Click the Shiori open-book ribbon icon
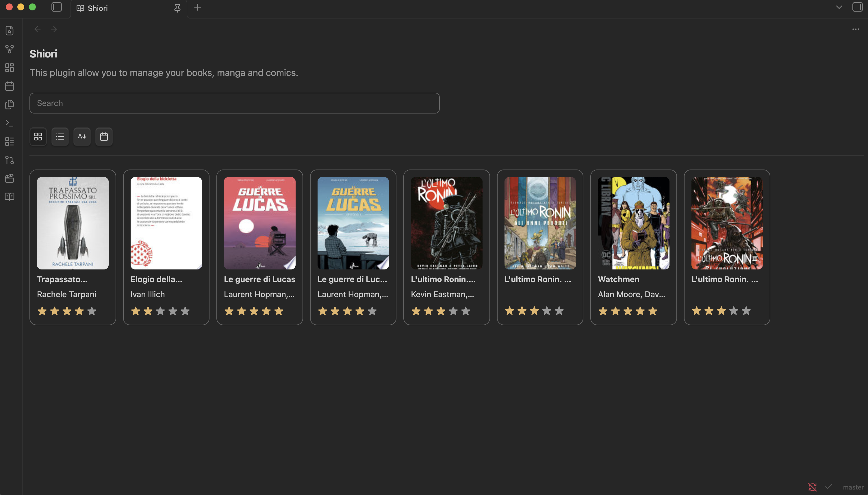The image size is (868, 495). pyautogui.click(x=10, y=197)
